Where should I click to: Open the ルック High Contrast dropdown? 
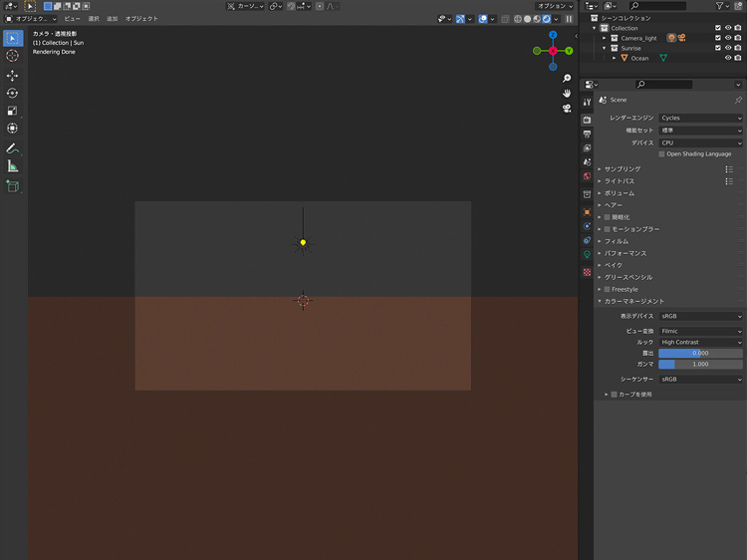pos(700,342)
